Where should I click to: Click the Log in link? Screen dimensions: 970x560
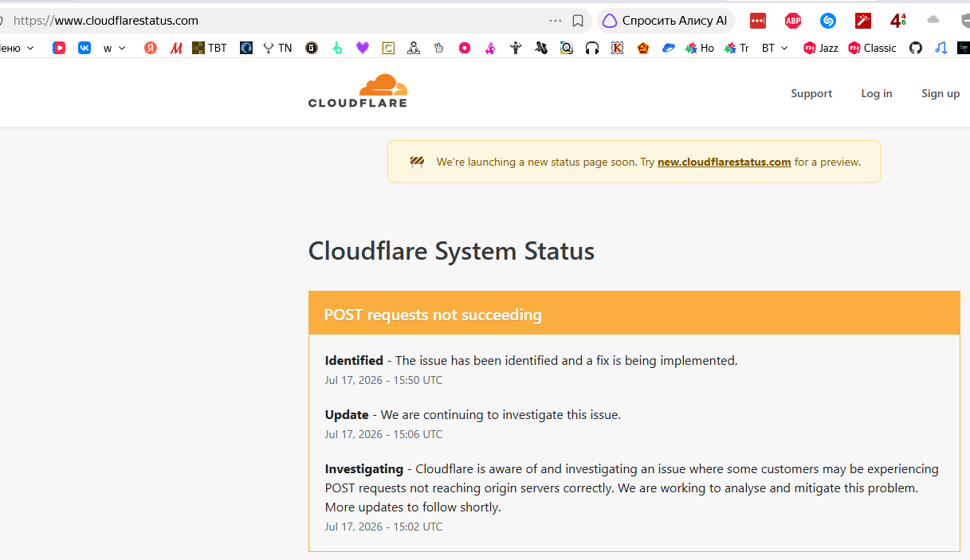(877, 93)
